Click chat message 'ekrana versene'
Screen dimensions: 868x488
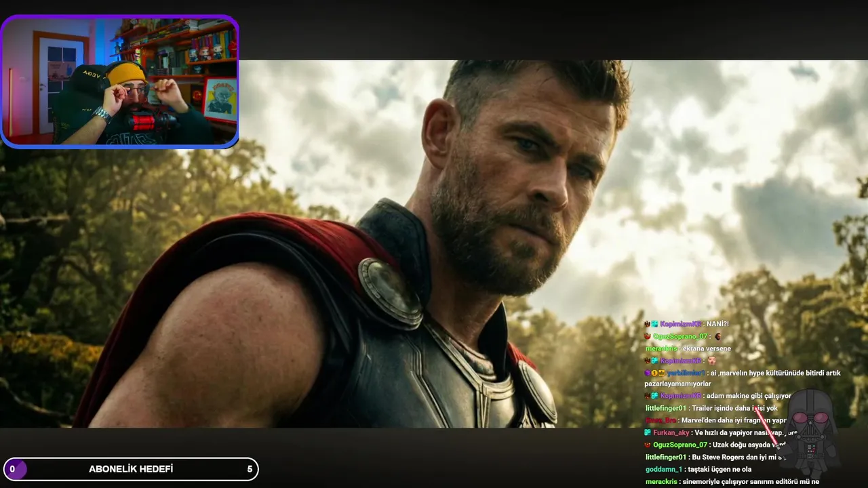tap(707, 348)
